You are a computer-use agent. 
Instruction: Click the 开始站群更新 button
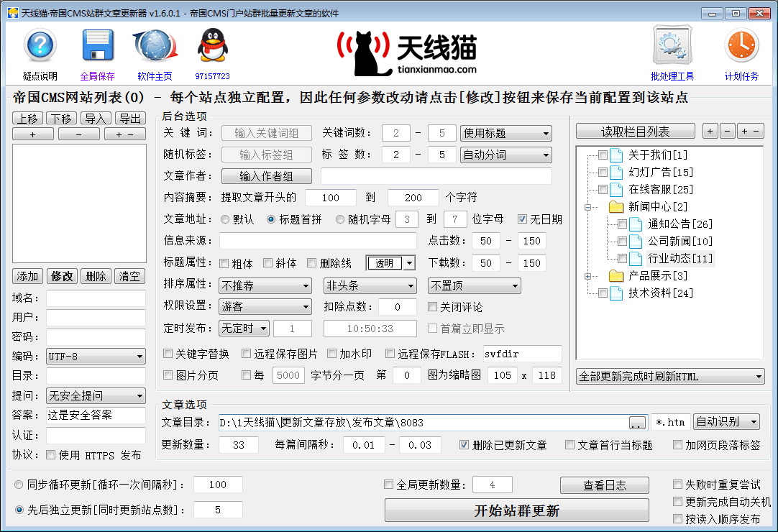(x=516, y=510)
